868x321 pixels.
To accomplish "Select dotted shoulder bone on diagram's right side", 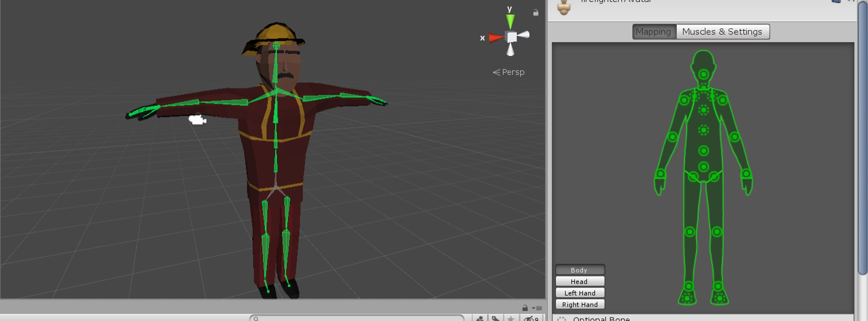I will click(x=712, y=95).
